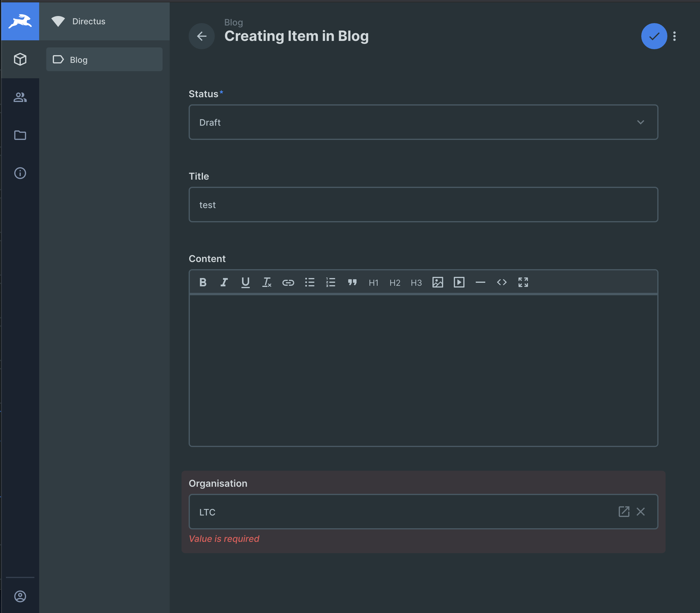Apply H2 heading format
700x613 pixels.
[395, 282]
